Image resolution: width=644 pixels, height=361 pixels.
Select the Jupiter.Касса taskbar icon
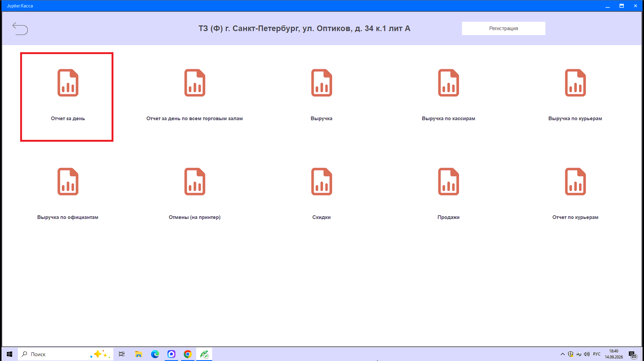pyautogui.click(x=204, y=354)
